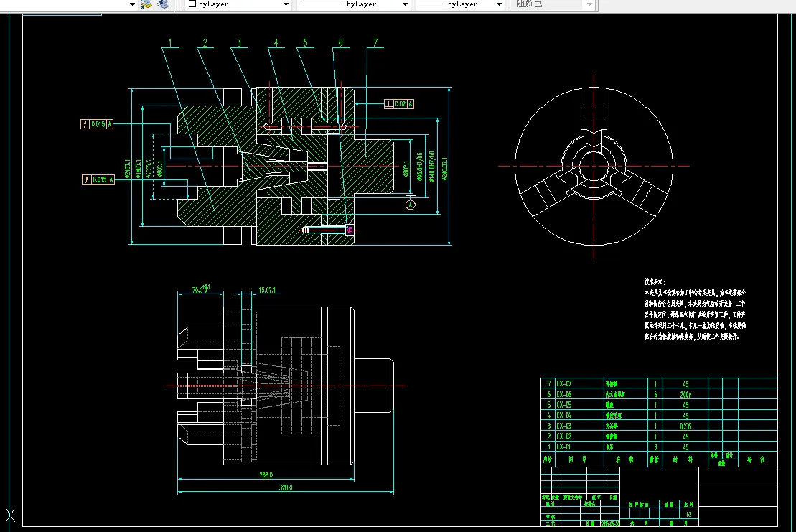The width and height of the screenshot is (796, 532).
Task: Click the CX-07 row in parts list
Action: (563, 384)
